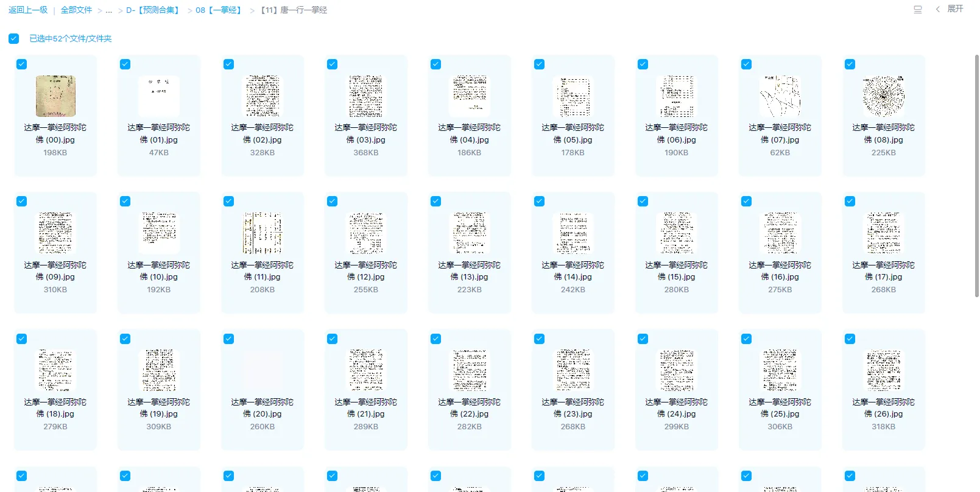This screenshot has width=980, height=492.
Task: Toggle checkbox of file (03).jpg
Action: click(332, 64)
